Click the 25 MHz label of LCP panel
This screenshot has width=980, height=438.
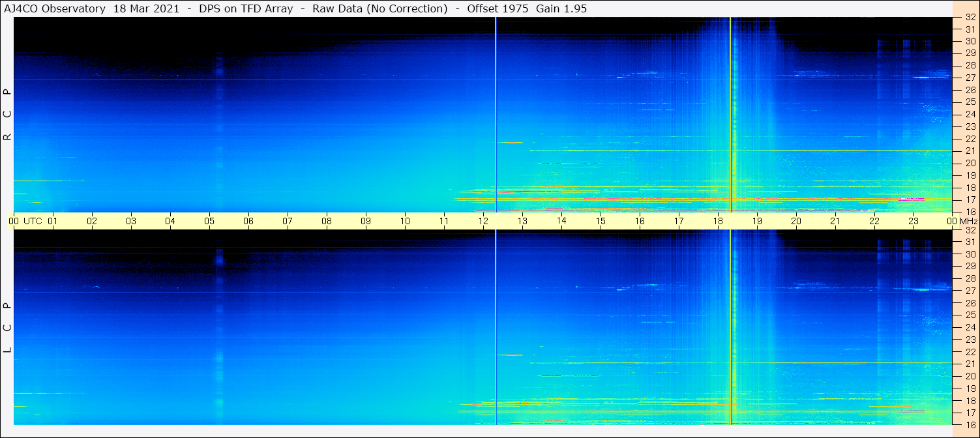pyautogui.click(x=970, y=315)
